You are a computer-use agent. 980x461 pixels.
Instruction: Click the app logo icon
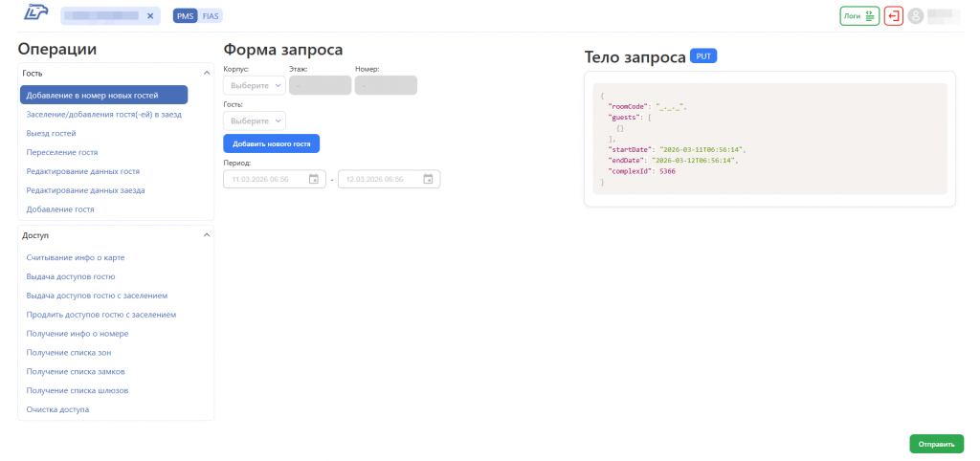click(x=35, y=13)
